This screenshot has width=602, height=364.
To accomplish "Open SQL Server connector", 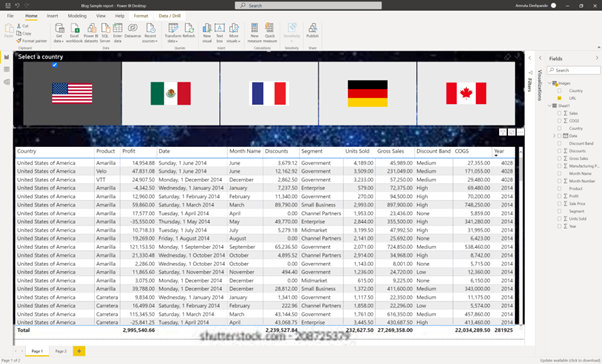I will [x=105, y=33].
